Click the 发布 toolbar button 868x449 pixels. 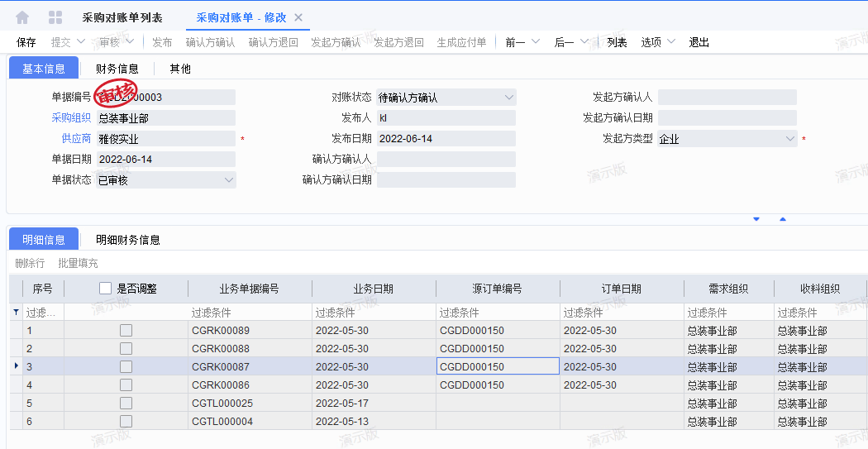point(162,42)
